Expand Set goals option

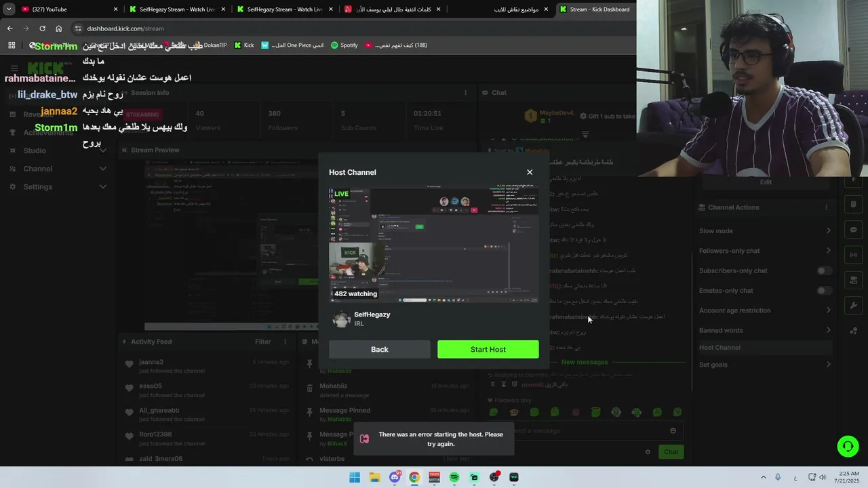pyautogui.click(x=765, y=365)
